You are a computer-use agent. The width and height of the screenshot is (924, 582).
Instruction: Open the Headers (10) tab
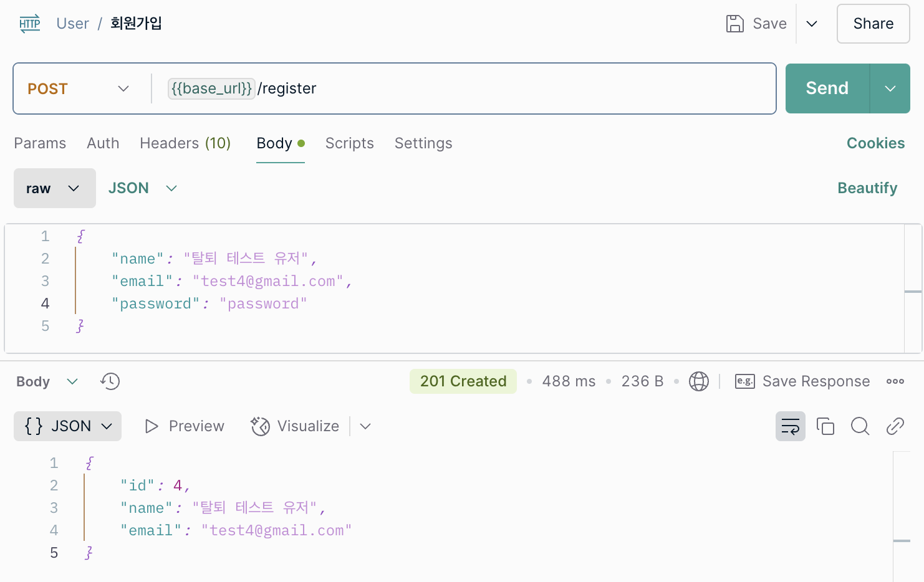coord(185,143)
